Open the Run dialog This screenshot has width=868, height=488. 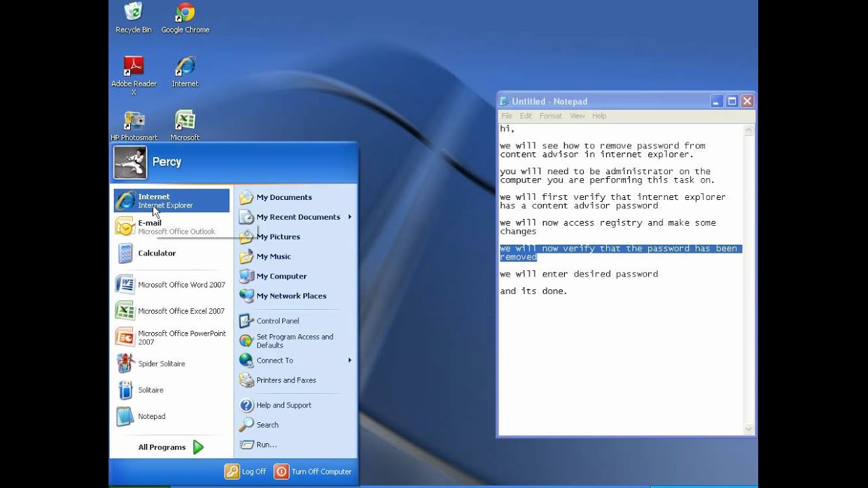click(296, 445)
